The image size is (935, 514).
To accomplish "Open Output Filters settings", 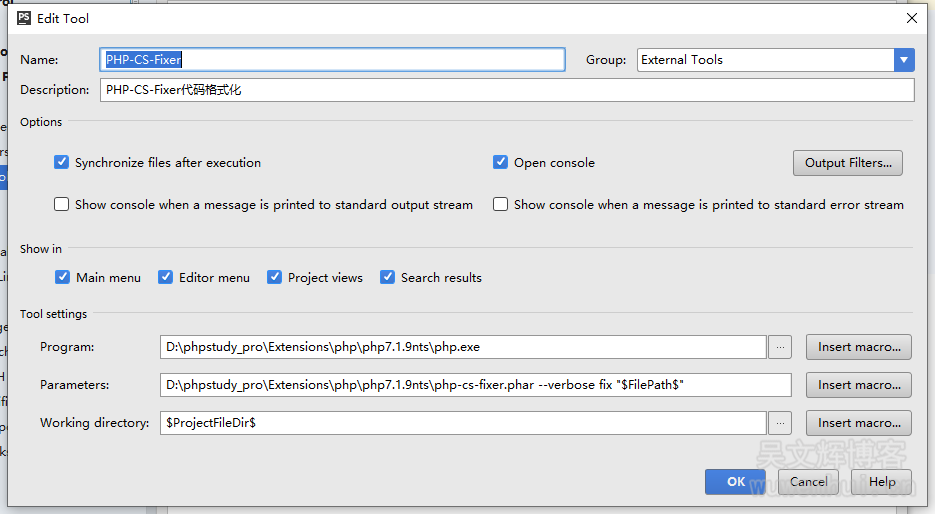I will point(847,163).
